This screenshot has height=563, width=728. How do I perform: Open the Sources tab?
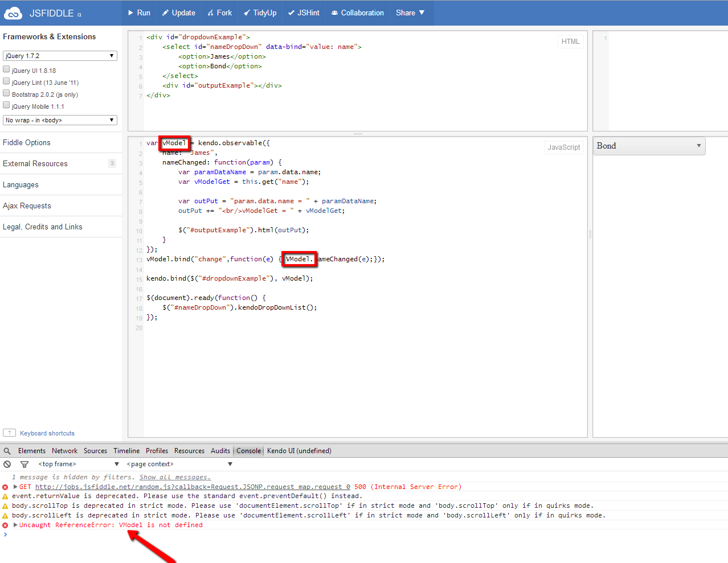point(95,451)
